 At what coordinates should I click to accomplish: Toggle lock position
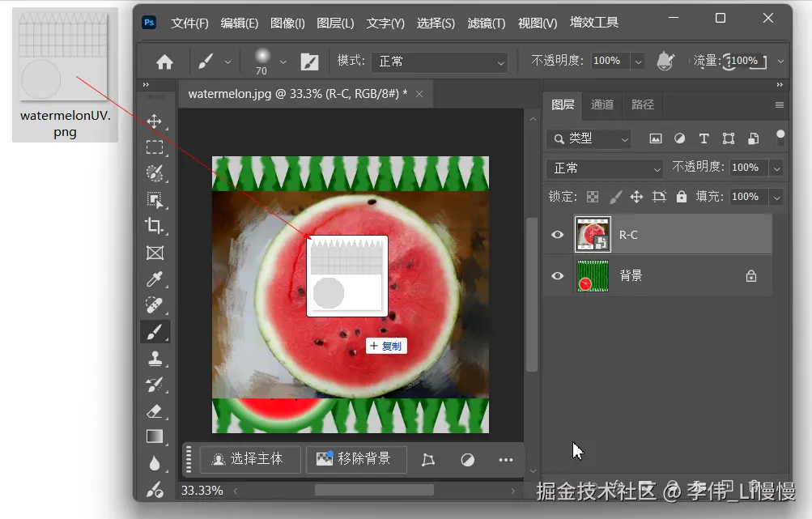636,197
